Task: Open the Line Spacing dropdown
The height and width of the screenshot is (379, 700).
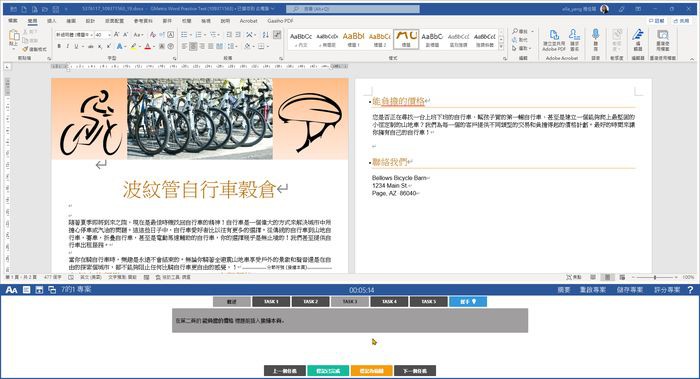Action: tap(233, 46)
